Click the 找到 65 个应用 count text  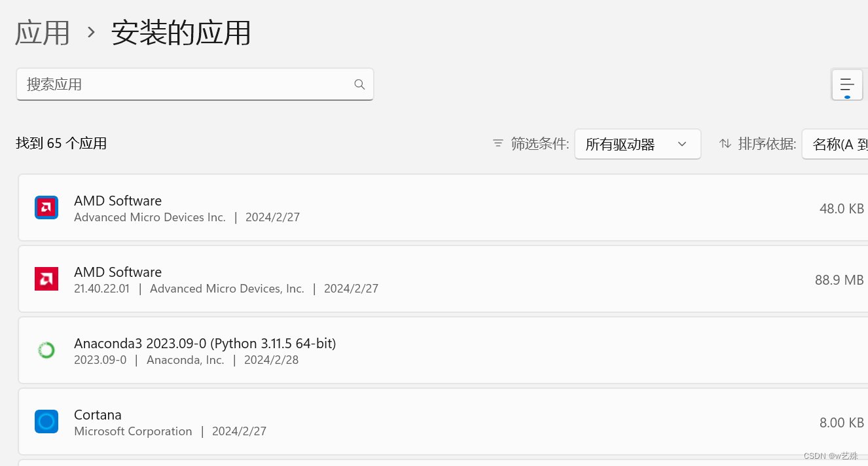pyautogui.click(x=62, y=143)
